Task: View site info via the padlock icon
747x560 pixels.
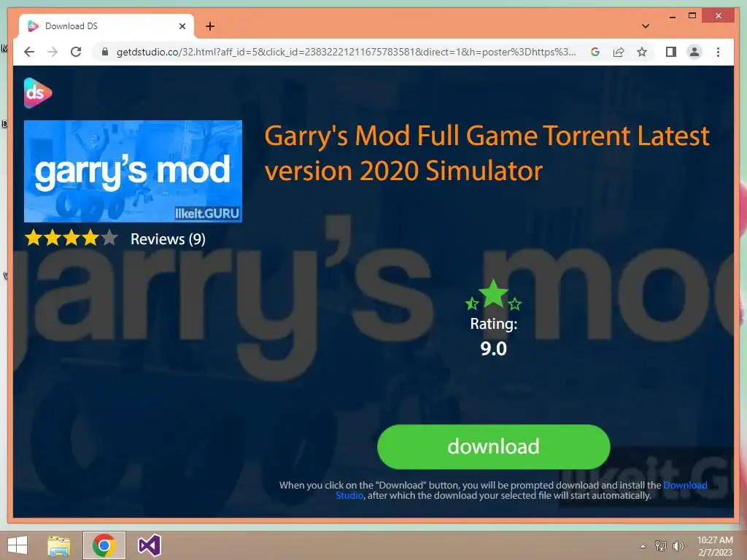Action: tap(105, 52)
